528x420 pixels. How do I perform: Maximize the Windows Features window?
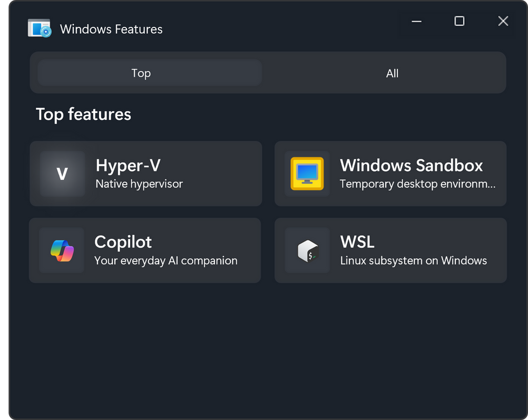click(x=459, y=21)
